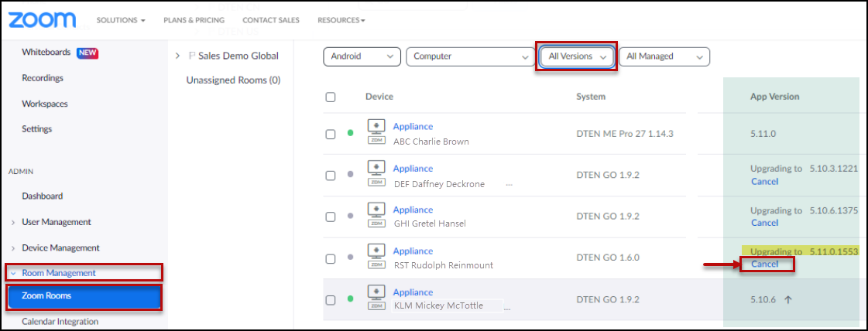This screenshot has height=331, width=868.
Task: Check the box for KLM Mickey McTottle
Action: tap(331, 300)
